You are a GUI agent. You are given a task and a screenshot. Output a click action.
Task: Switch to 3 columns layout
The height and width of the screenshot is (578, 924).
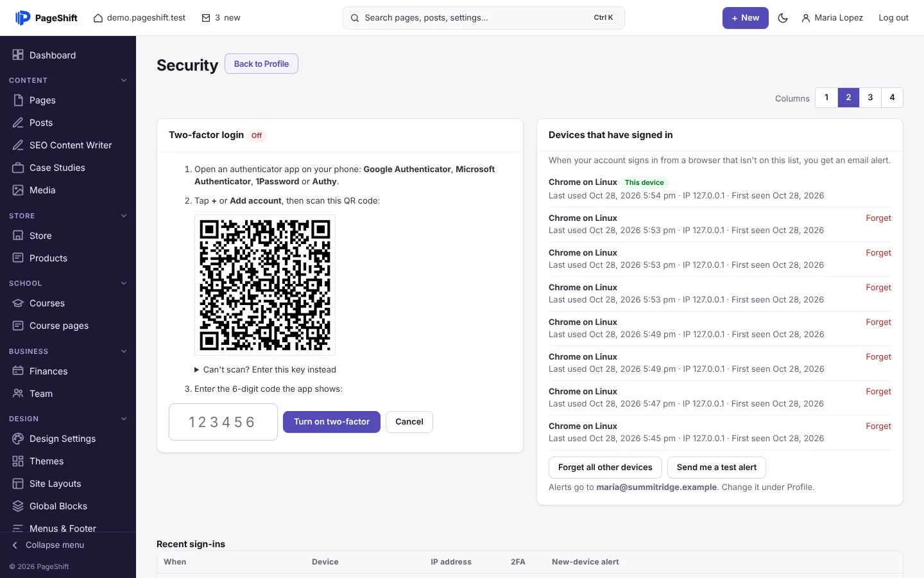click(x=870, y=98)
